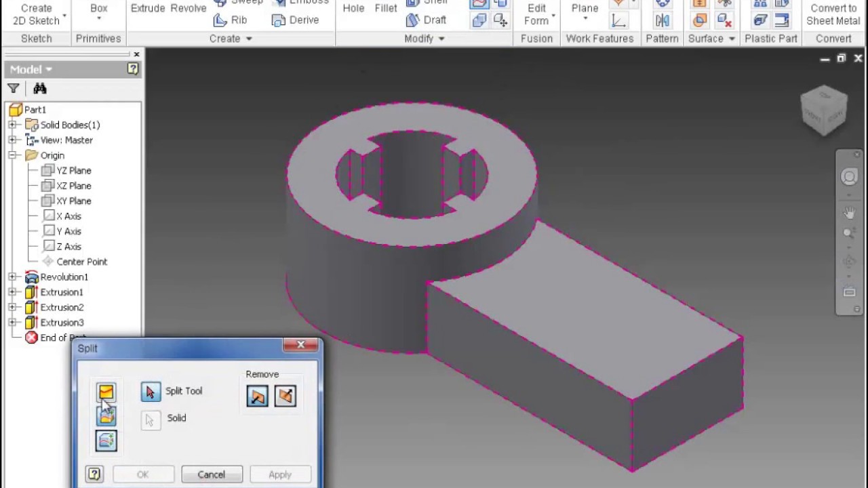The height and width of the screenshot is (488, 868).
Task: Collapse the Origin folder
Action: click(x=12, y=155)
